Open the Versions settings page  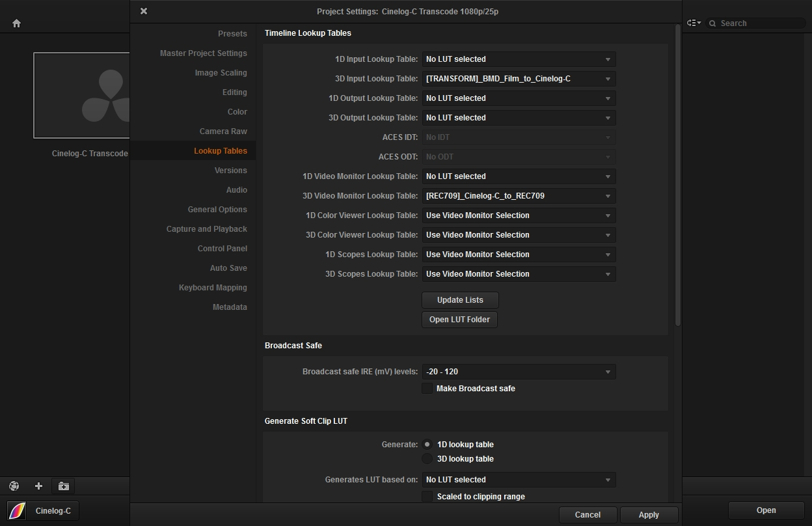(x=231, y=171)
